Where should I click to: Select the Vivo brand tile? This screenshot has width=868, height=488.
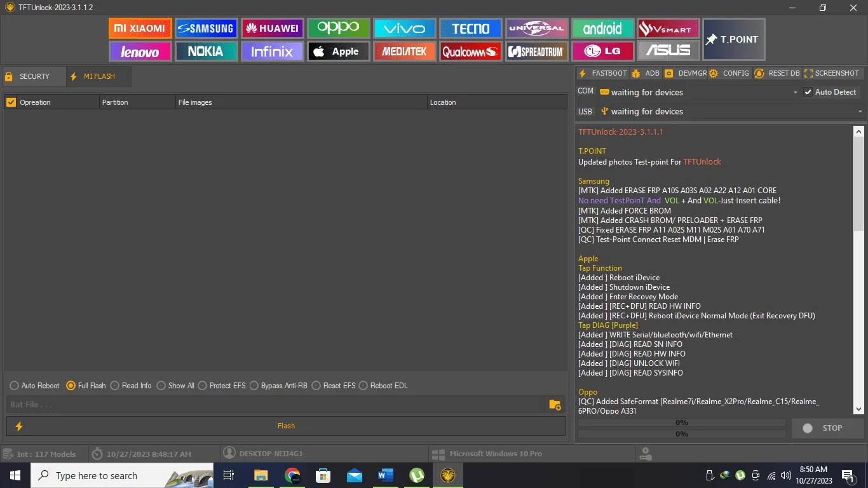[x=404, y=29]
